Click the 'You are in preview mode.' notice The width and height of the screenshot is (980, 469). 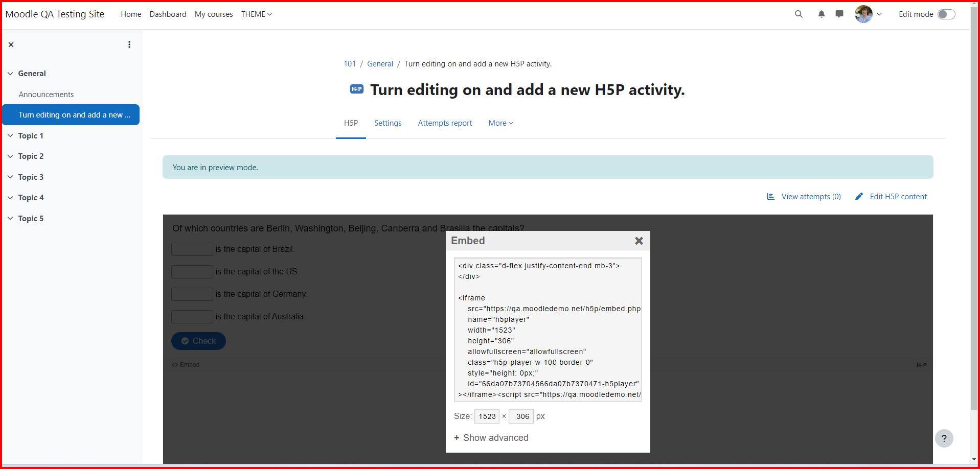coord(548,167)
